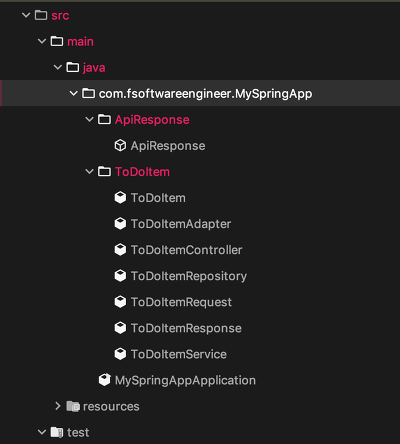400x444 pixels.
Task: Click the MySpringAppApplication class icon
Action: [x=105, y=380]
